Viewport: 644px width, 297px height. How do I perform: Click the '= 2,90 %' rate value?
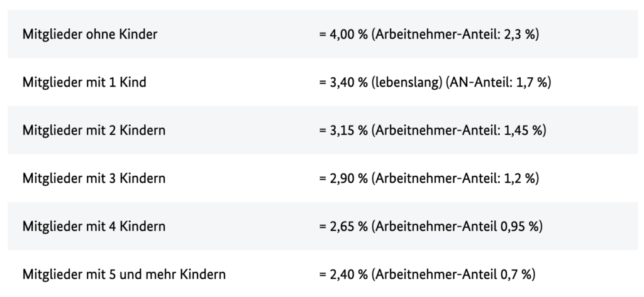pos(343,178)
